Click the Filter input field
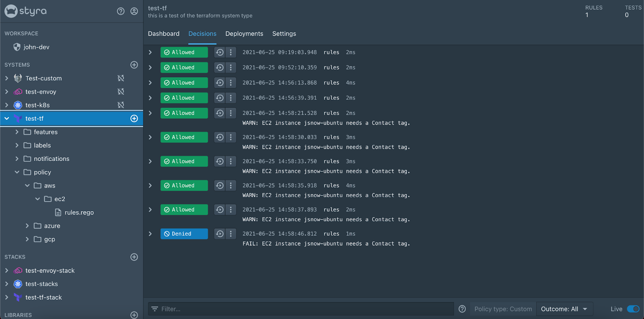This screenshot has width=644, height=319. pyautogui.click(x=301, y=309)
